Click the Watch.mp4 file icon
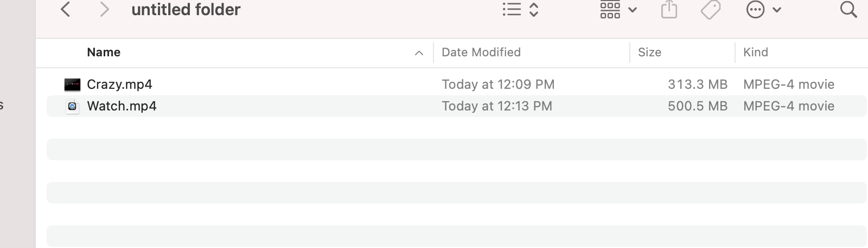This screenshot has height=248, width=868. click(x=72, y=106)
